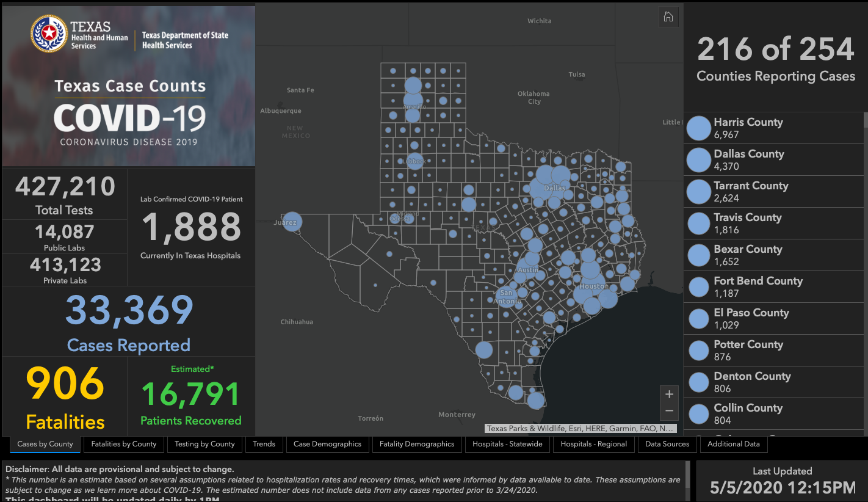The image size is (868, 502).
Task: Open the Testing by County tab
Action: pyautogui.click(x=204, y=444)
